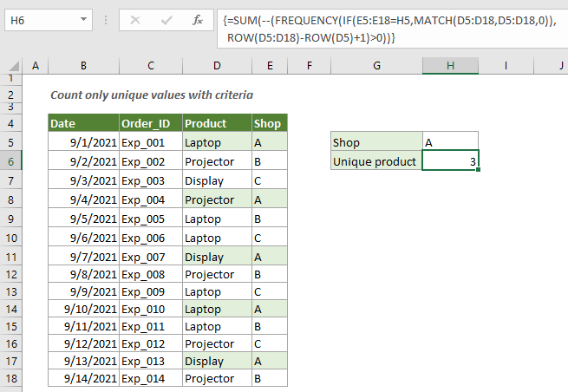Click the Order_ID table header cell
This screenshot has height=392, width=568.
150,123
